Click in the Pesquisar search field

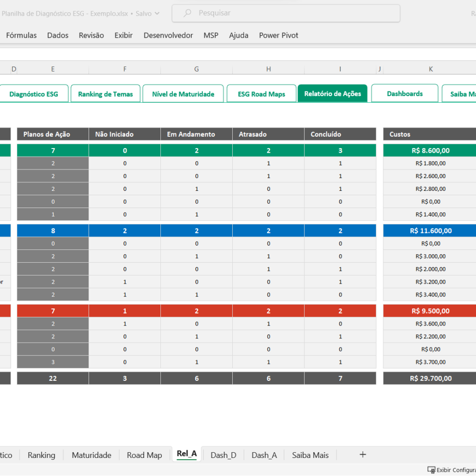[286, 13]
